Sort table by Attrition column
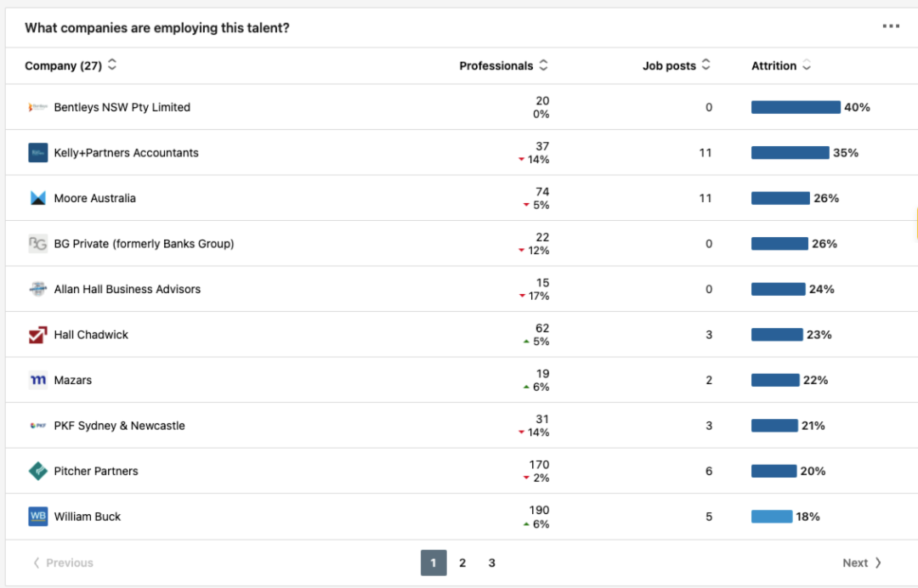918x588 pixels. pos(807,65)
